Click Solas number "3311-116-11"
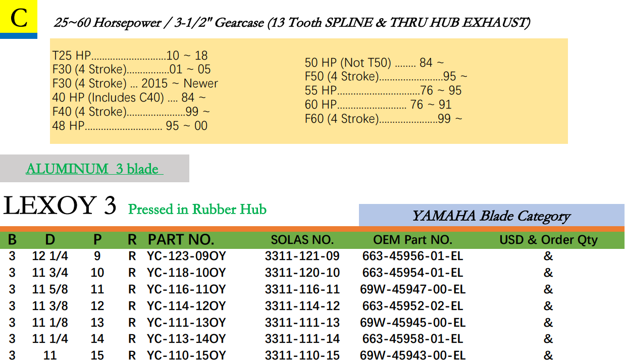 click(302, 289)
